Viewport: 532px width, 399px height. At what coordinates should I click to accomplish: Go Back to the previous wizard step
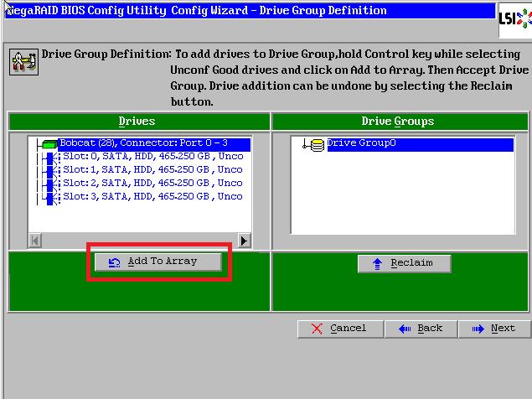pos(421,329)
